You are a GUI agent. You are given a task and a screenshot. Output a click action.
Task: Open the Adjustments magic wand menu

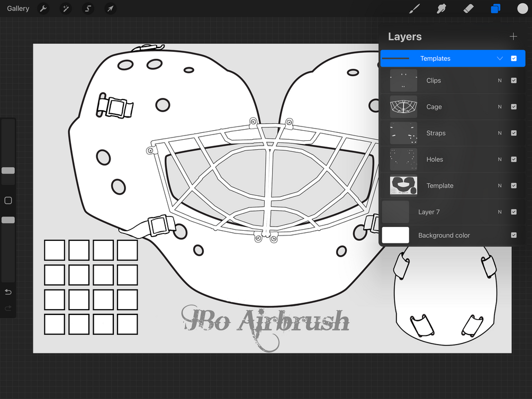[65, 8]
